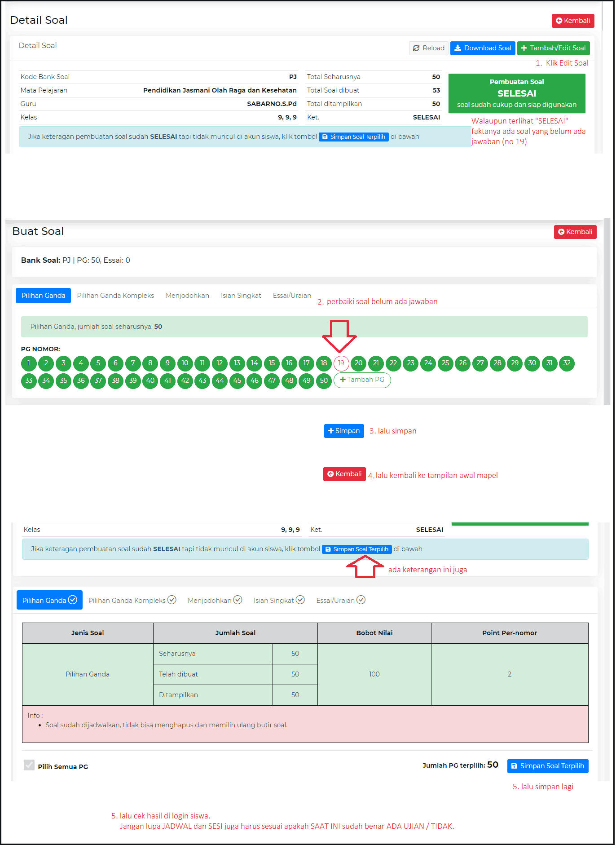Select PG question number 3
This screenshot has height=849, width=616.
point(64,364)
